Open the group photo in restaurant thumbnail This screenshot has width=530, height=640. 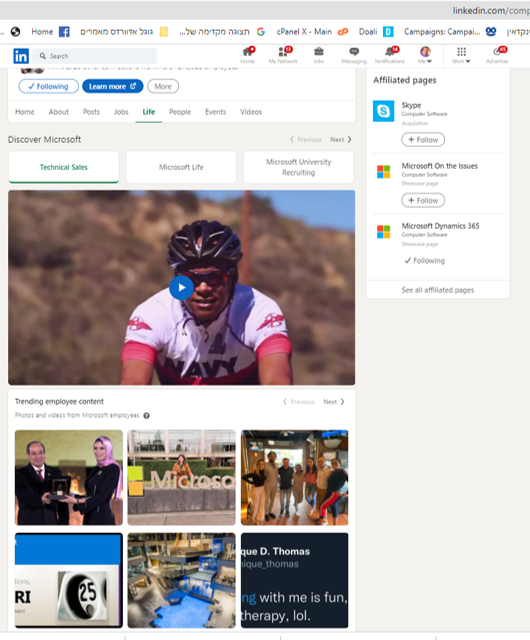click(294, 477)
